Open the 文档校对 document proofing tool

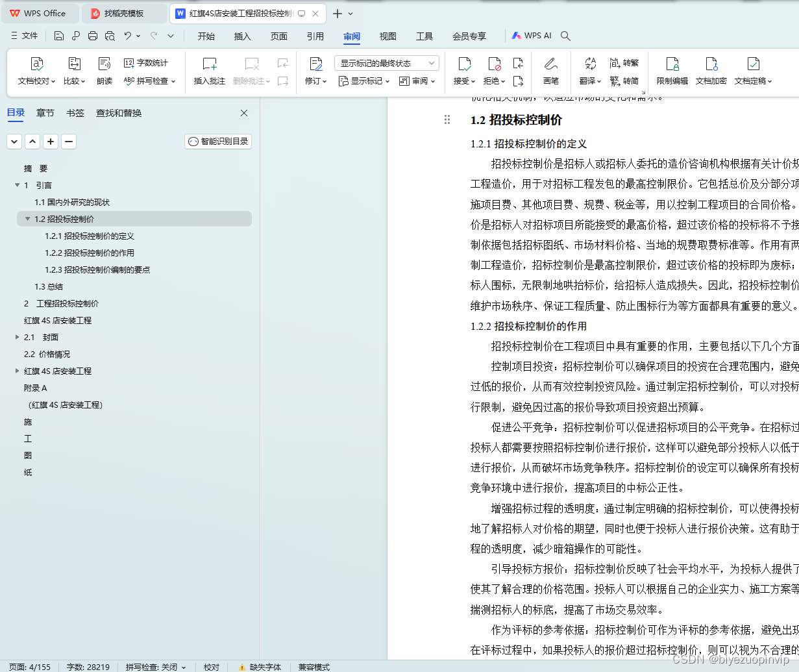[x=37, y=71]
